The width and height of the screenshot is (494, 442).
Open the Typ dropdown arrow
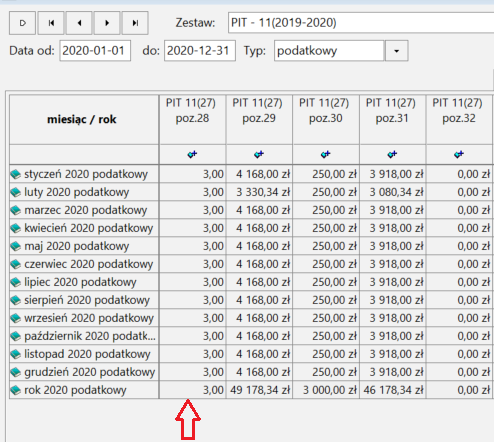pos(396,51)
